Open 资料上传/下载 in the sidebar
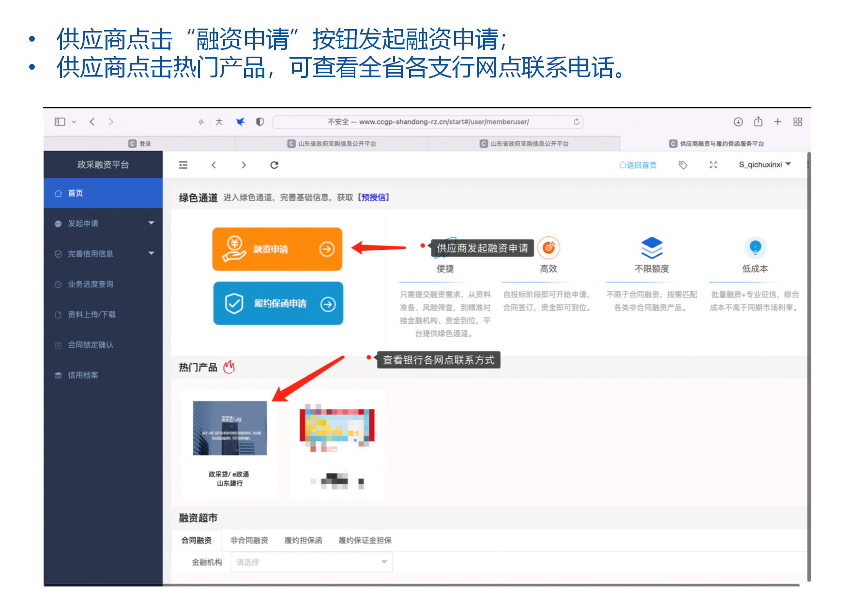 [103, 314]
